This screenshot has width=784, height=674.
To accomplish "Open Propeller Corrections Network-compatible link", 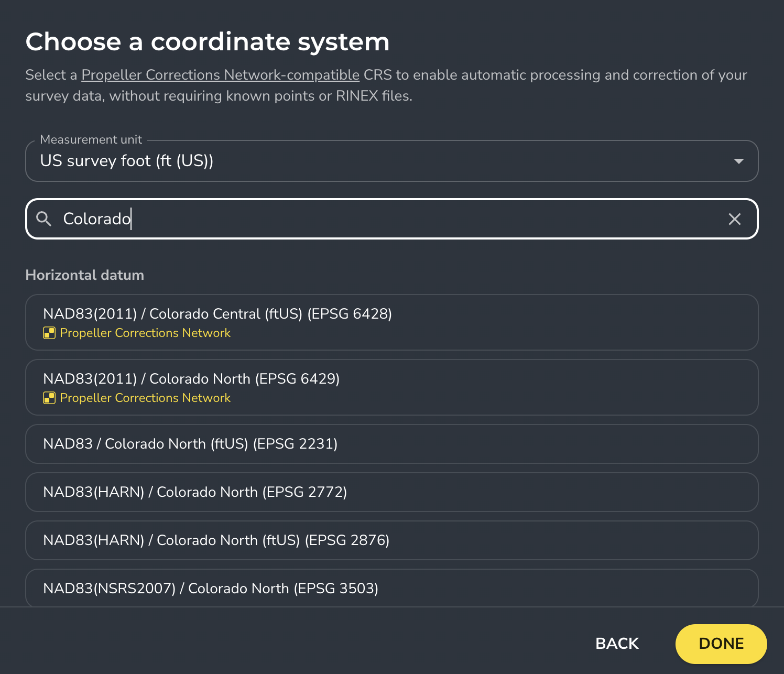I will tap(220, 75).
